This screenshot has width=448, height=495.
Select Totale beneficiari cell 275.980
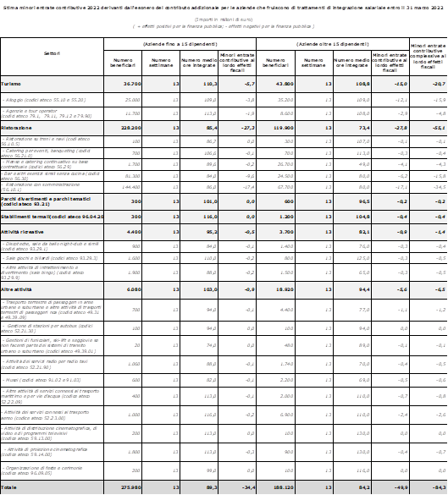tap(130, 487)
